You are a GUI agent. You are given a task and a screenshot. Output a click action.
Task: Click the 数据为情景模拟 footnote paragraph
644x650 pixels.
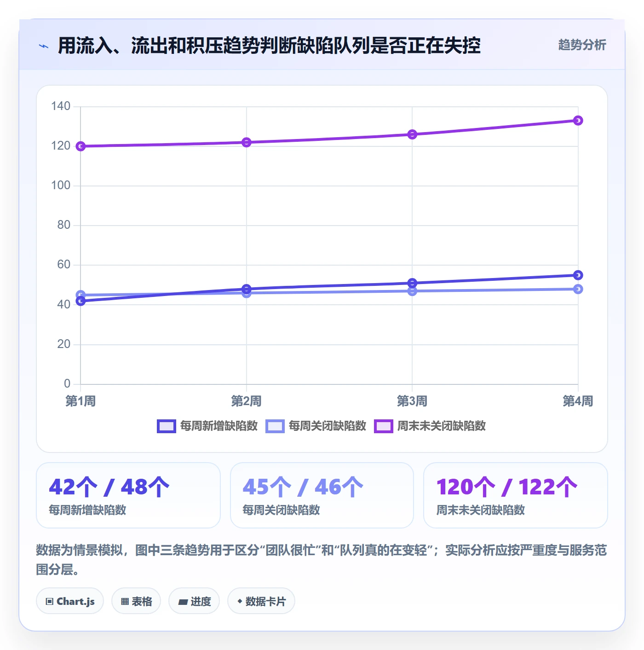click(322, 560)
